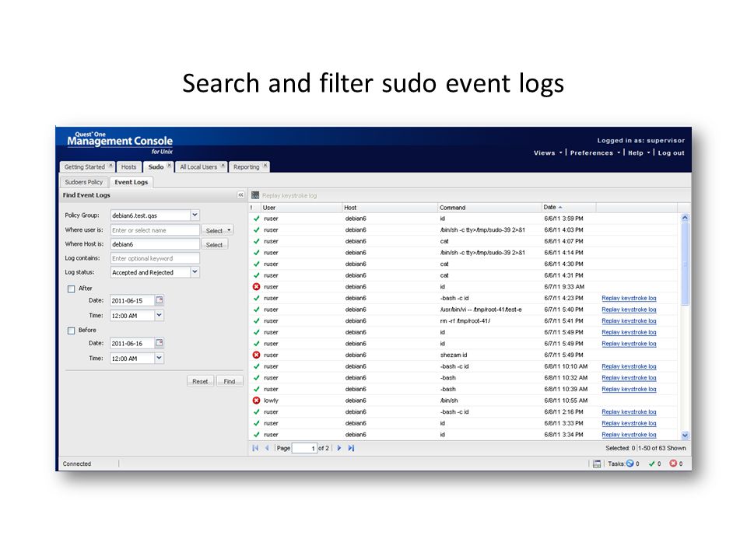Sort by the Command column header

[489, 207]
